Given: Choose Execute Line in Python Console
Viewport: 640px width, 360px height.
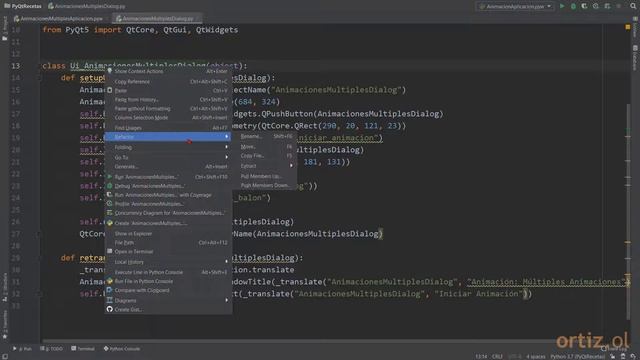Looking at the screenshot, I should [168, 272].
